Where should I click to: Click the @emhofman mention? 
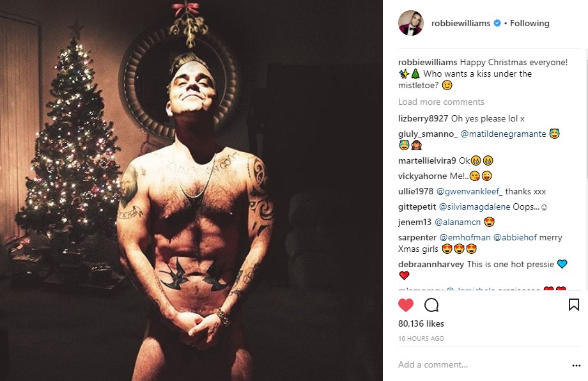[x=465, y=237]
